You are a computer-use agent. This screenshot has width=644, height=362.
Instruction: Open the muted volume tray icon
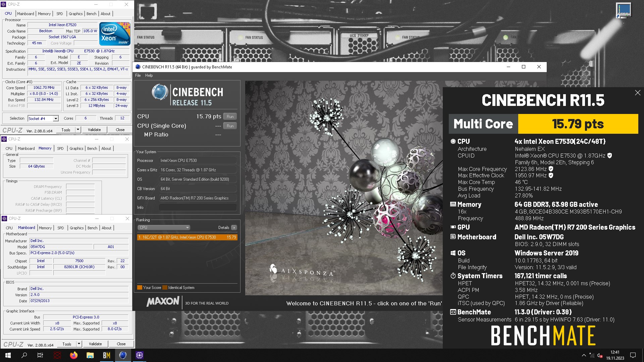pyautogui.click(x=600, y=356)
